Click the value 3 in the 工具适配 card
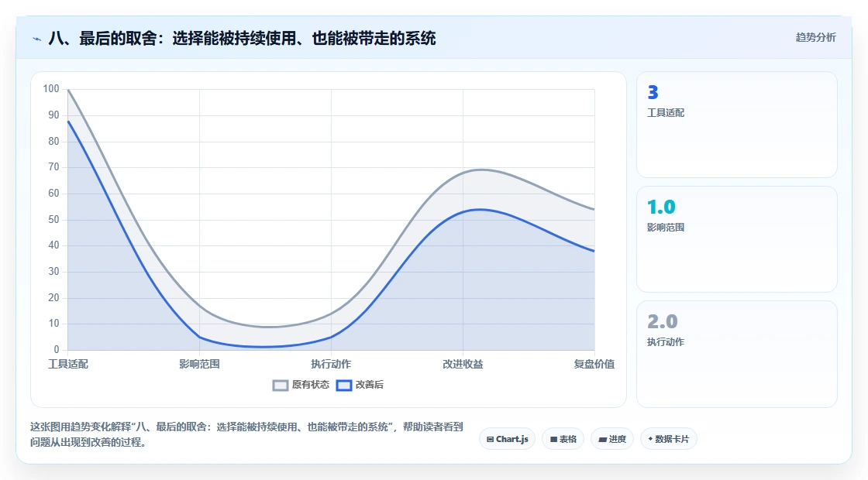 pyautogui.click(x=653, y=92)
